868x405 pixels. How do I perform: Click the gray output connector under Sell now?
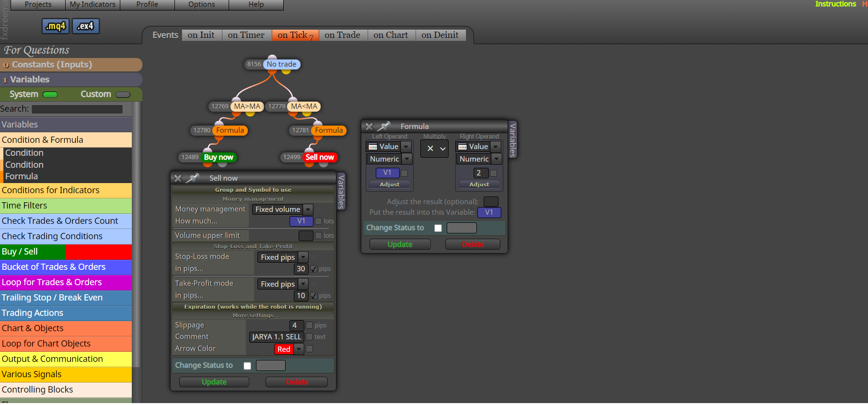coord(324,164)
